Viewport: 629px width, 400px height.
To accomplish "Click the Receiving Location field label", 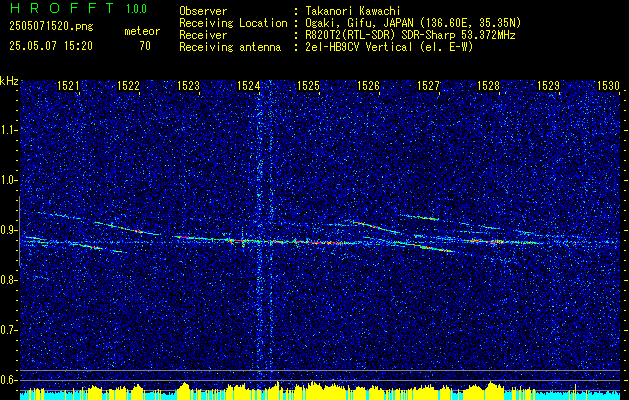I will tap(233, 23).
